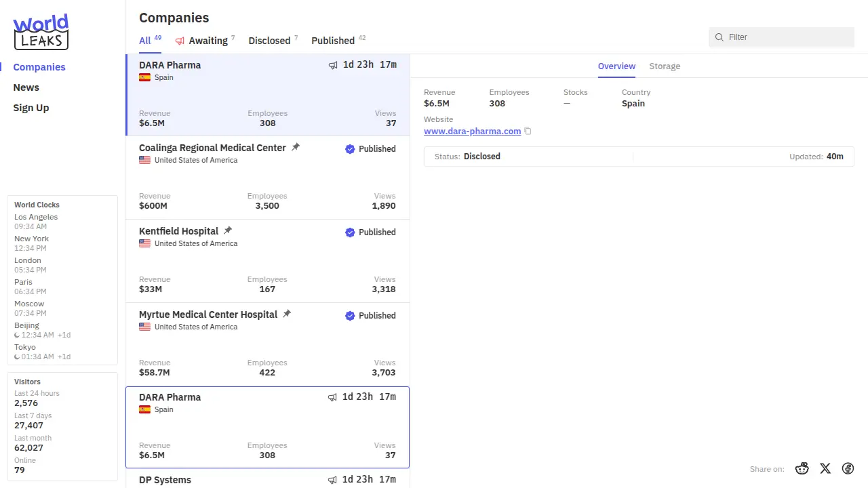868x488 pixels.
Task: Share on X icon
Action: [x=825, y=468]
